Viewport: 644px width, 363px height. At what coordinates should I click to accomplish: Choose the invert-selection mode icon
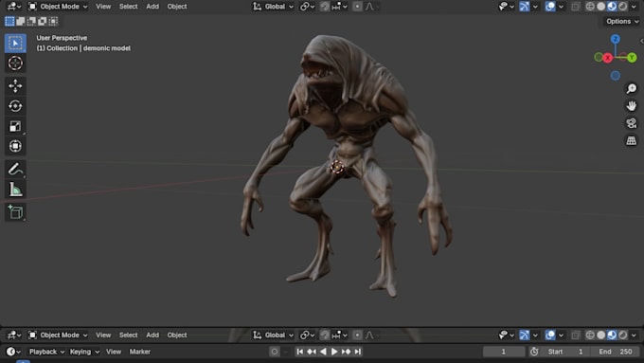click(42, 22)
